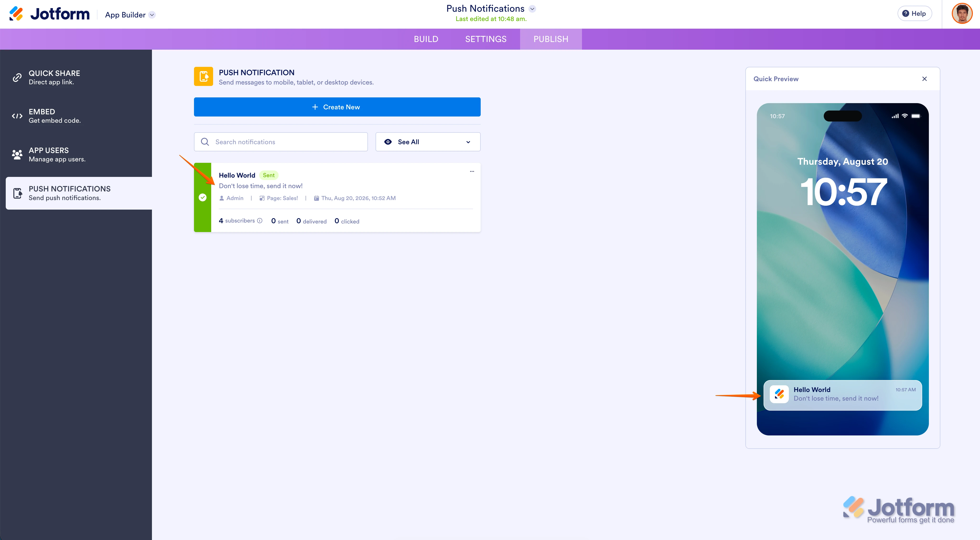Expand the Push Notifications title dropdown
Screen dimensions: 980x540
pos(533,9)
